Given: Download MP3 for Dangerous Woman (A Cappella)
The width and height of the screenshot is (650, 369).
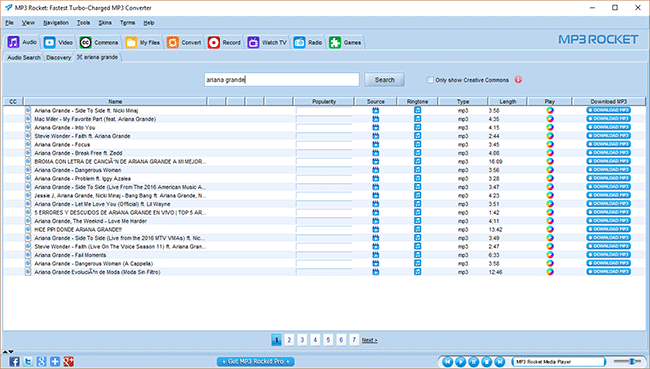Looking at the screenshot, I should pos(608,263).
